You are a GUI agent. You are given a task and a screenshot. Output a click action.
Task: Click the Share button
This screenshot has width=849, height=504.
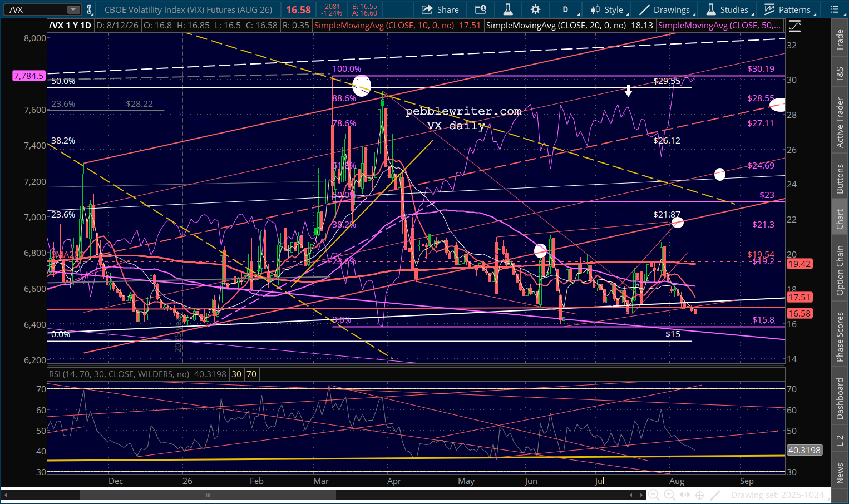point(440,9)
